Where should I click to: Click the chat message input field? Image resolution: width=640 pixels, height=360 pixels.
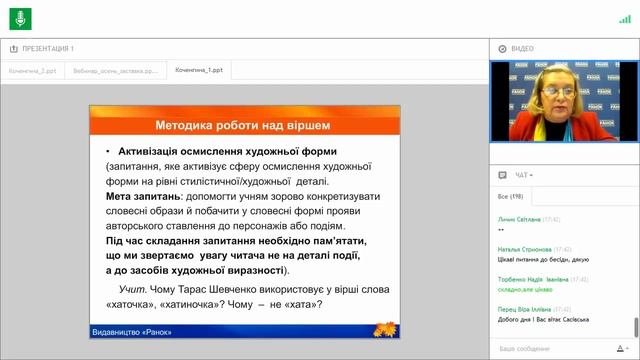(x=553, y=349)
